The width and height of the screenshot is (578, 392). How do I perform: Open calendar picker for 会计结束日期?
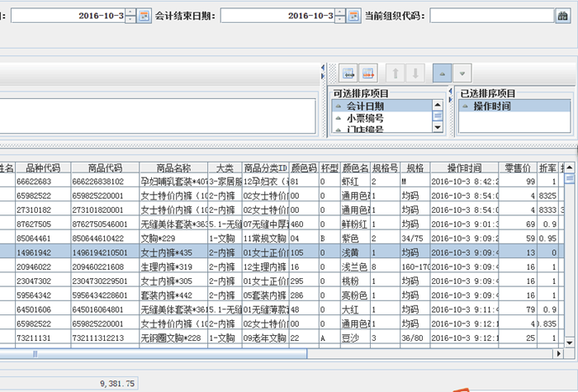tap(350, 15)
